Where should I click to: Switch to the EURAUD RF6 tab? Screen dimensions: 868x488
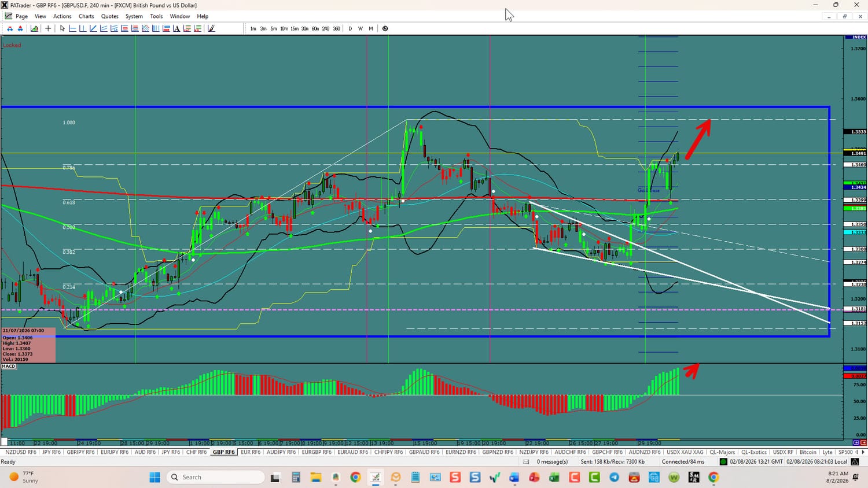click(x=352, y=452)
